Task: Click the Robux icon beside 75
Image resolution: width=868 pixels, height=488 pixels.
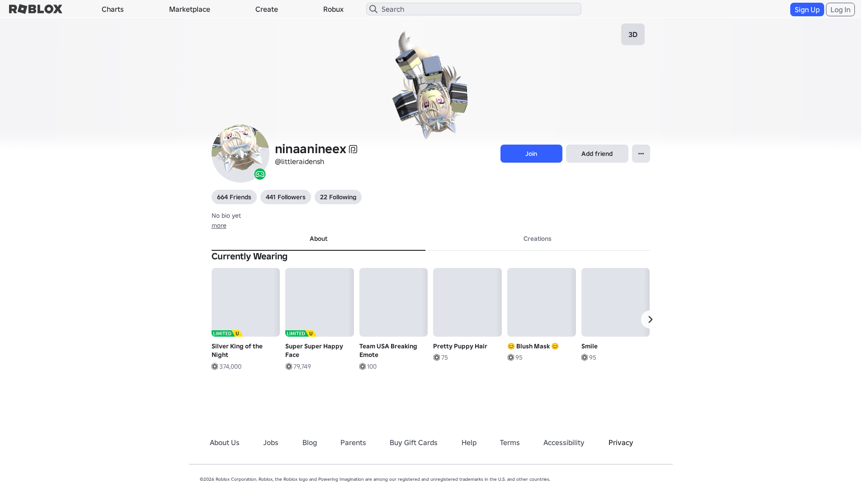Action: pos(436,357)
